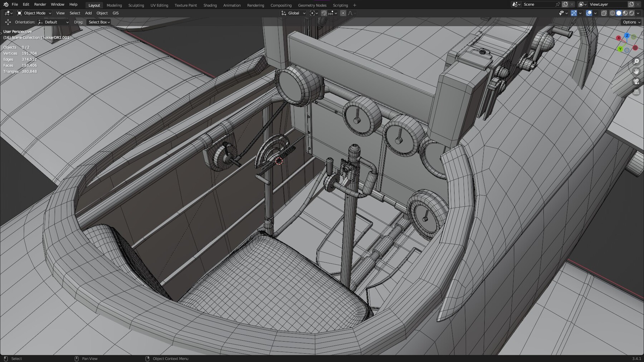Toggle snapping magnet button
This screenshot has width=644, height=362.
324,13
